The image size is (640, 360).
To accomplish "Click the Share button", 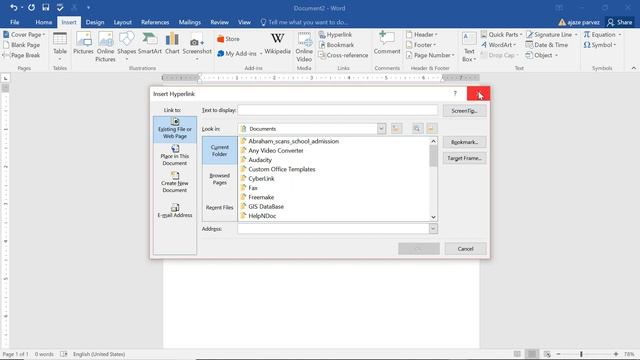I will [x=620, y=22].
